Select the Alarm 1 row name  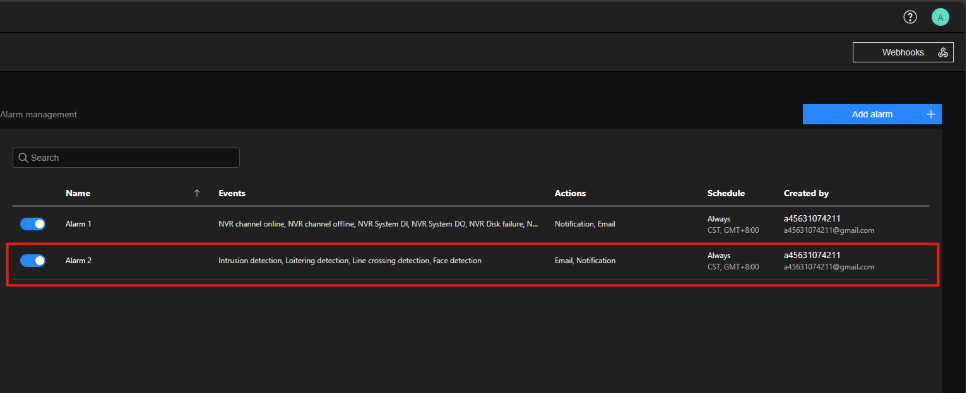coord(79,224)
